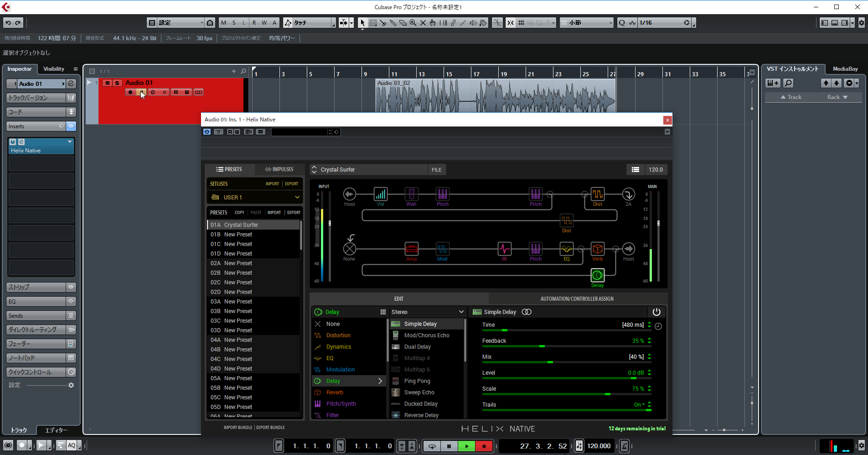Screen dimensions: 868x455
Task: Click the 2A output block
Action: [628, 194]
